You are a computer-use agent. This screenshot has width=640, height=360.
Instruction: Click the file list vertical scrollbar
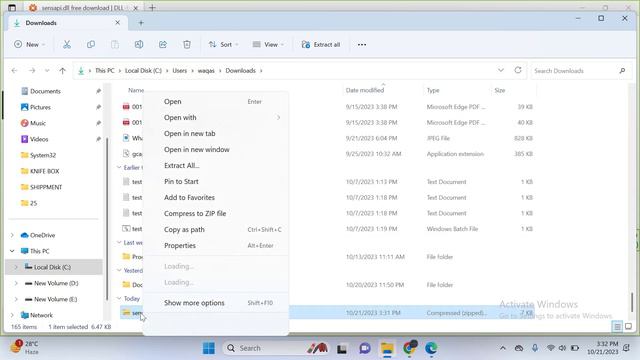point(632,302)
